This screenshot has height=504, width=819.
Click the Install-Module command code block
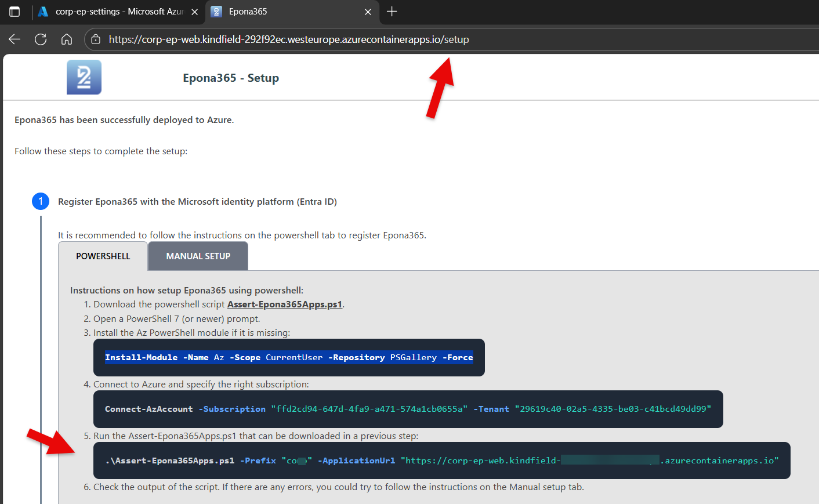click(289, 357)
